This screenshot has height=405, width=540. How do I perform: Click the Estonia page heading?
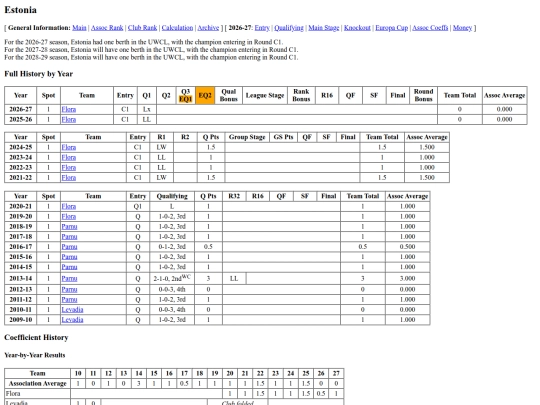click(x=20, y=10)
